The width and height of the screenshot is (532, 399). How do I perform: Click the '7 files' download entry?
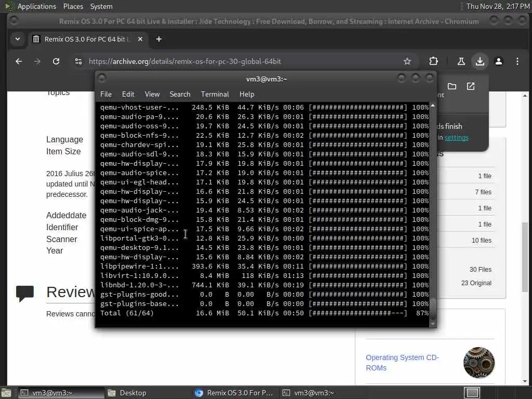(483, 192)
